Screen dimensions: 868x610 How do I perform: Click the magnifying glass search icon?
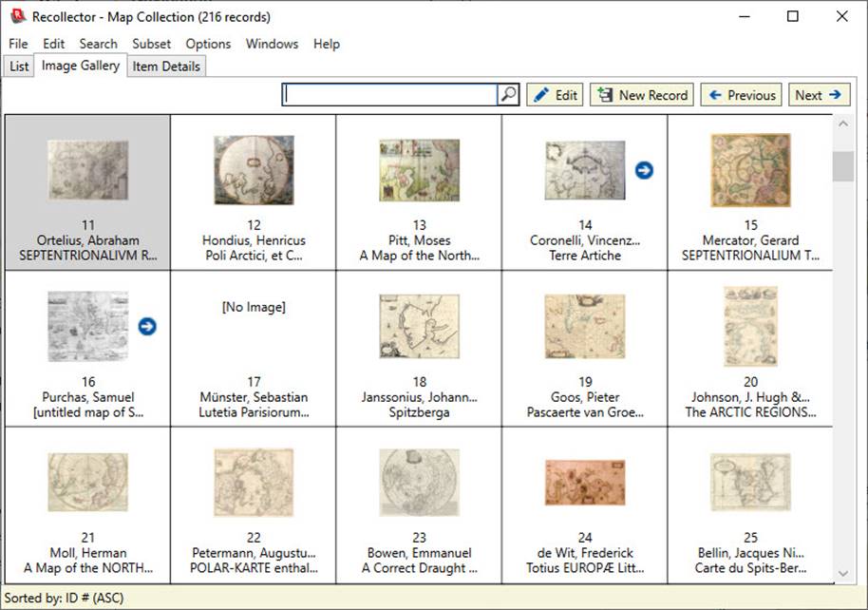pos(508,94)
